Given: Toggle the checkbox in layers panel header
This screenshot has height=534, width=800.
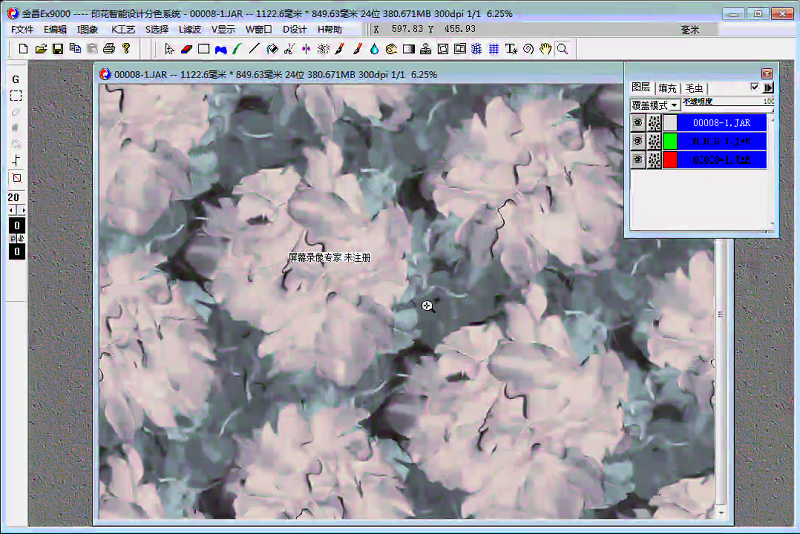Looking at the screenshot, I should tap(754, 88).
